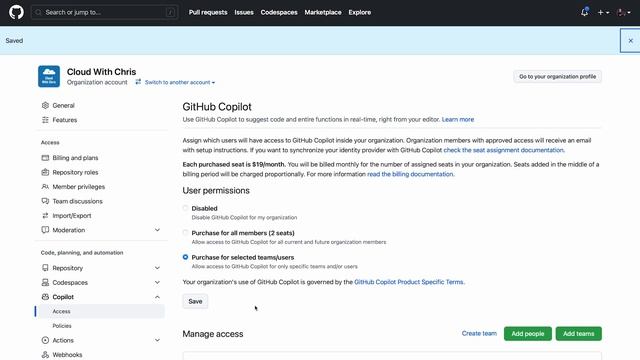
Task: Select Purchase for selected teams/users radio
Action: point(185,257)
